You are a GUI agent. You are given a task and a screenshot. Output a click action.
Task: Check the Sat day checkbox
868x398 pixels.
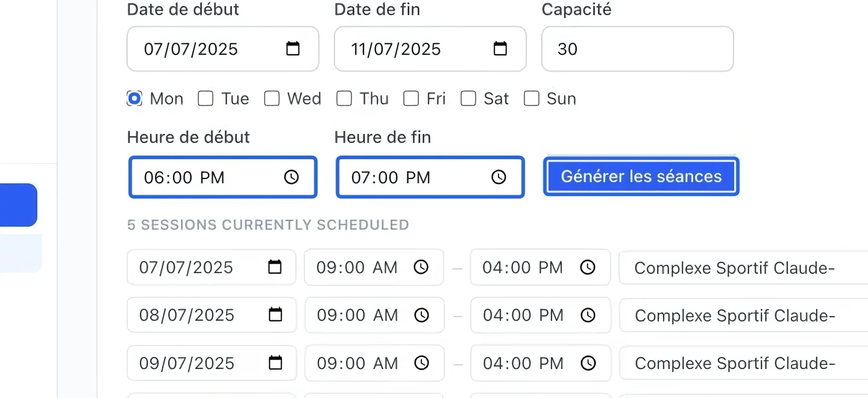pos(468,98)
